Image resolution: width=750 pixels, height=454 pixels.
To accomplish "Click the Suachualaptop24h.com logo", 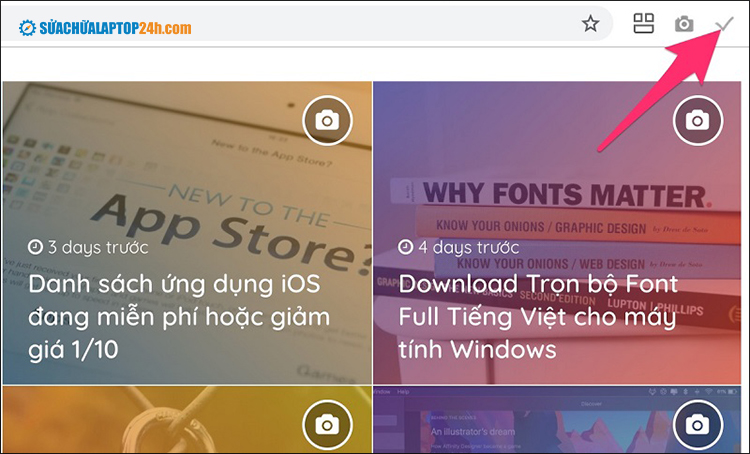I will pos(105,28).
